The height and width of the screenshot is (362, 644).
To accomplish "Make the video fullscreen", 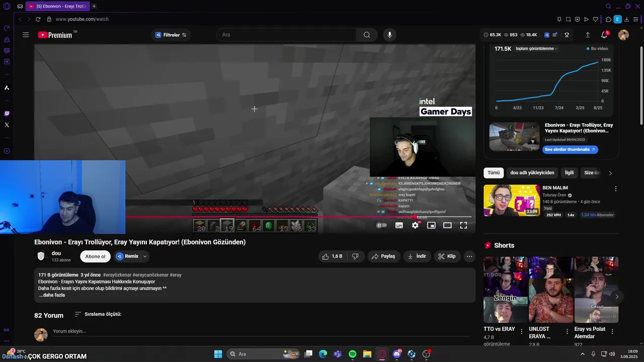I will (x=463, y=225).
